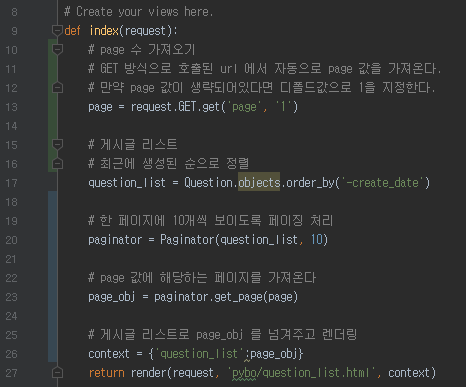The image size is (466, 387).
Task: Click line number 24 in gutter
Action: tap(11, 316)
